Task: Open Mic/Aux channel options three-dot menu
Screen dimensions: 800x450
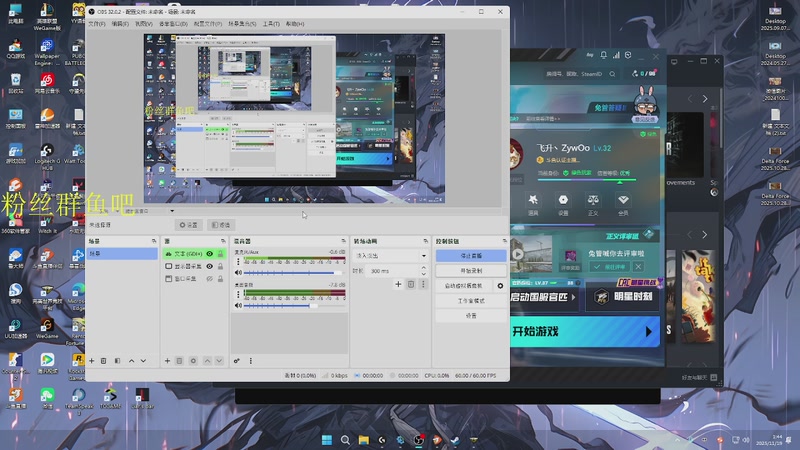Action: tap(238, 262)
